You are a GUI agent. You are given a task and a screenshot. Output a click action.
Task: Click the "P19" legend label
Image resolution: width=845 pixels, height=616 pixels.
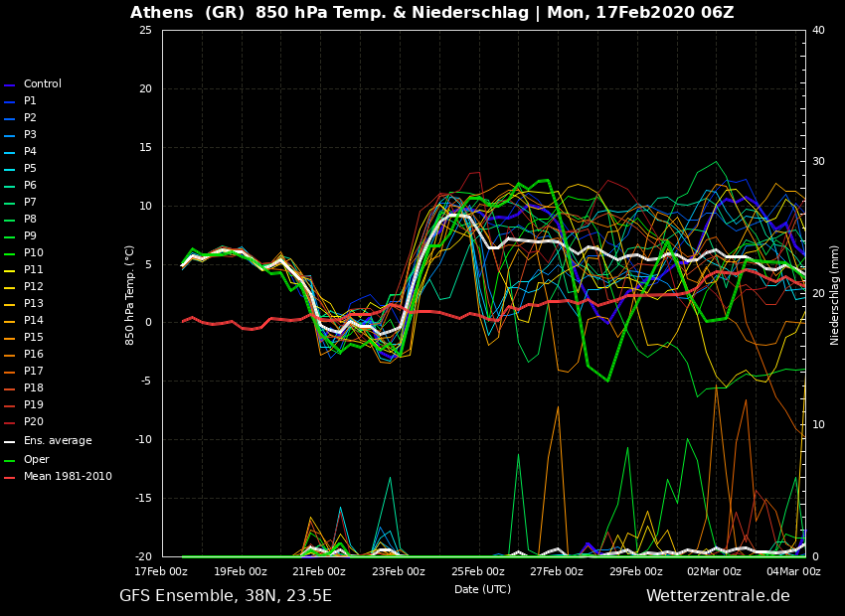34,405
